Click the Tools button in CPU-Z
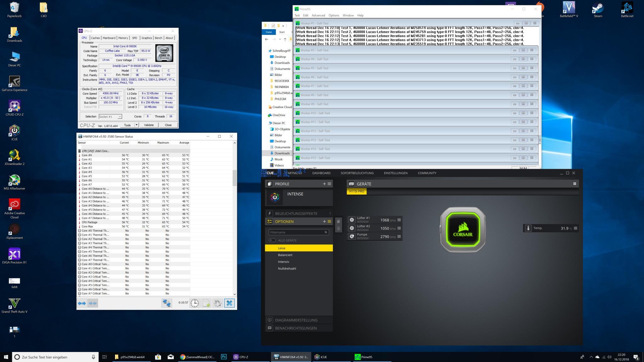The height and width of the screenshot is (362, 644). point(127,125)
